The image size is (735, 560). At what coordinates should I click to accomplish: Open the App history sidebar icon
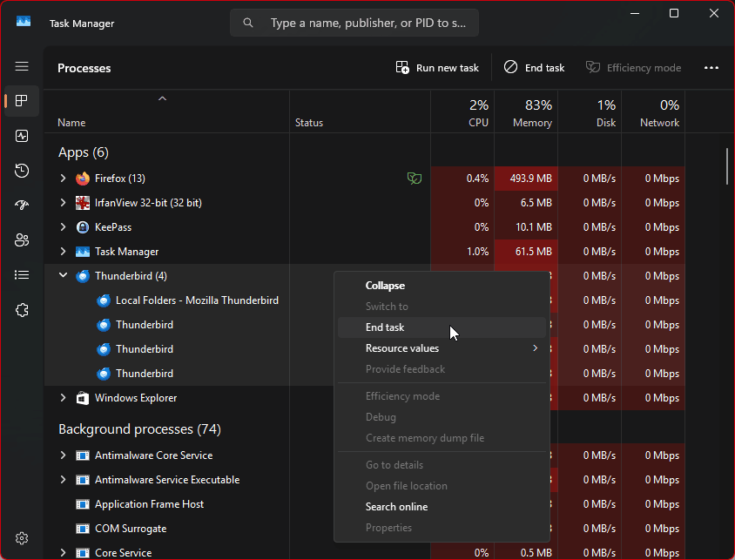click(x=22, y=171)
